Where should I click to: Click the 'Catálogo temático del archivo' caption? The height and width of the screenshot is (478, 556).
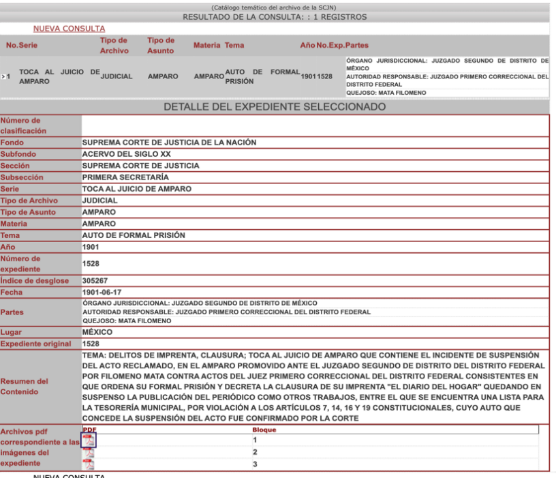274,7
